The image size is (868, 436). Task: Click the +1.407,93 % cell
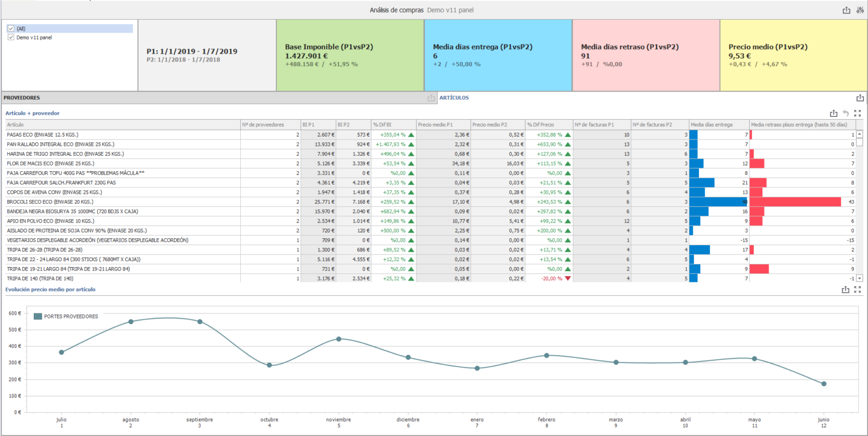393,144
